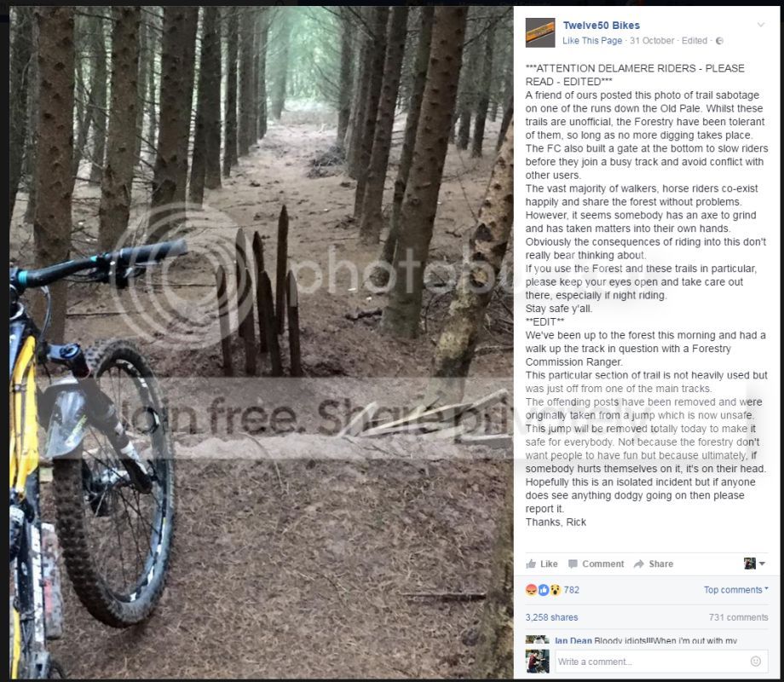
Task: Click Like This Page link
Action: (x=592, y=41)
